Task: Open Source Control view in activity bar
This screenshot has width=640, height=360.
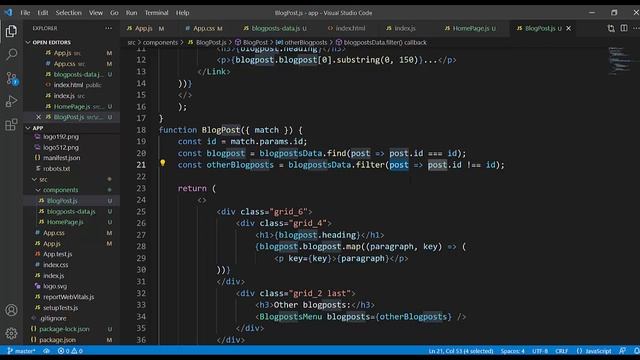Action: click(x=11, y=78)
